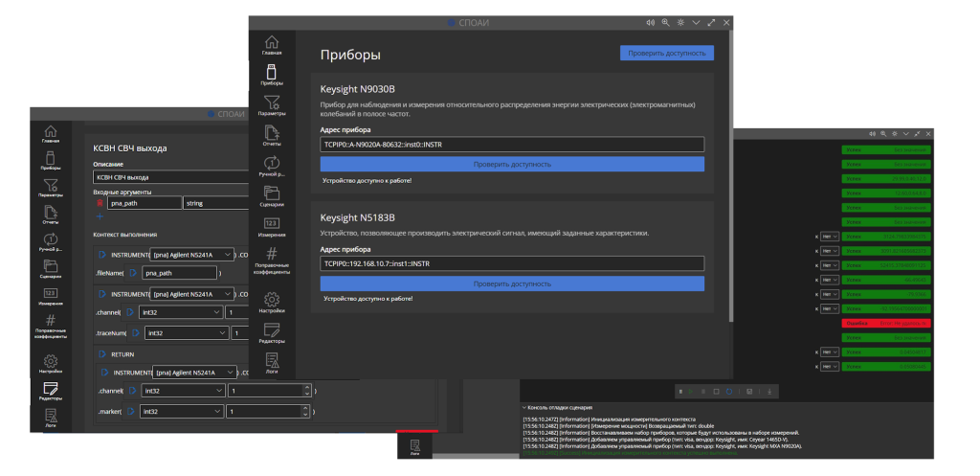Viewport: 980px width, 476px height.
Task: Switch to Редакторы in the Приборы window sidebar
Action: click(x=272, y=333)
